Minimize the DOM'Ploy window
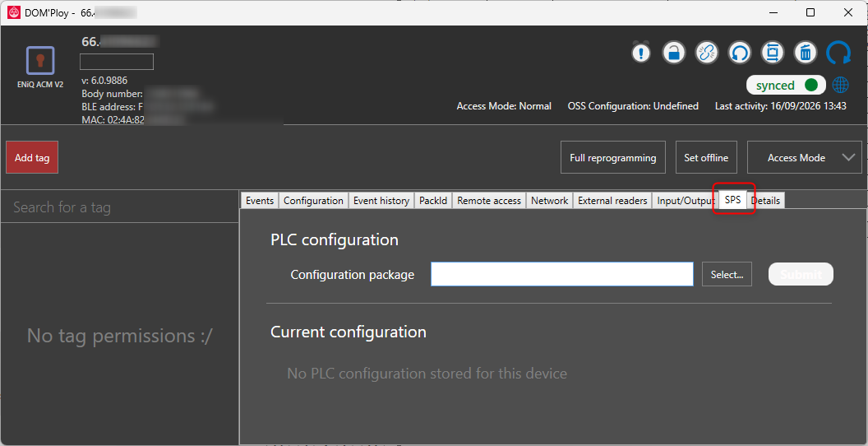Screen dimensions: 868x446 point(773,12)
